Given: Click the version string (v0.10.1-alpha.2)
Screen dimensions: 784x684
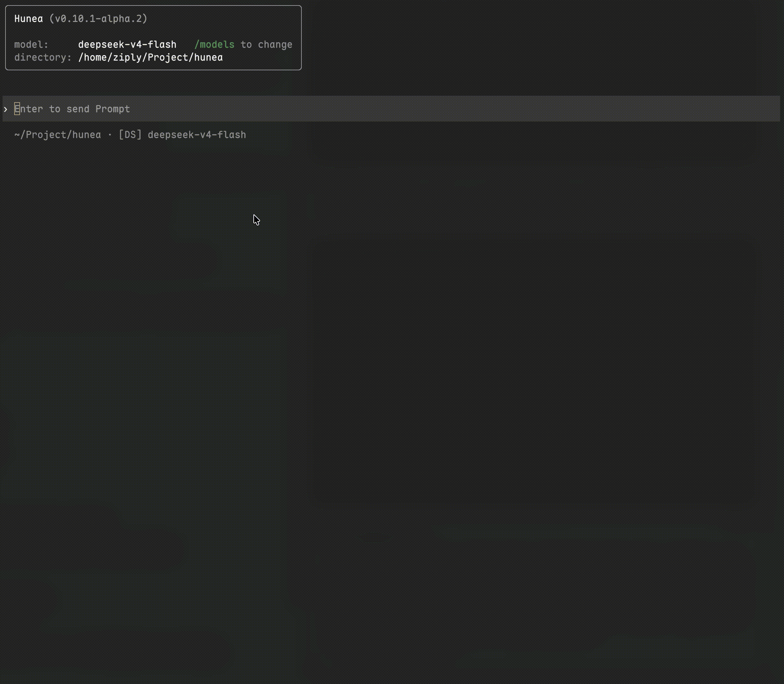Looking at the screenshot, I should (98, 19).
